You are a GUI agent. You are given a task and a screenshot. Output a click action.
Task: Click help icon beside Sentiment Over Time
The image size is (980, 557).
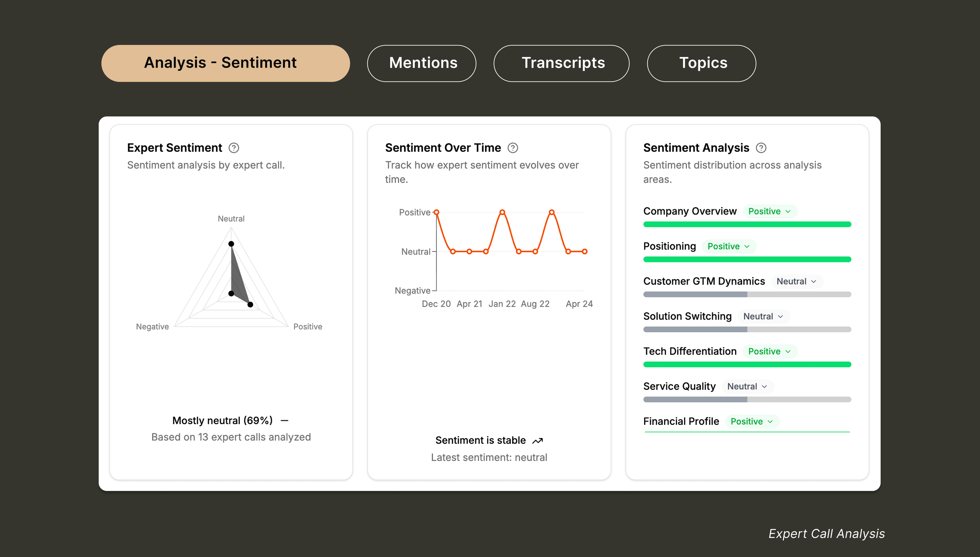point(512,148)
